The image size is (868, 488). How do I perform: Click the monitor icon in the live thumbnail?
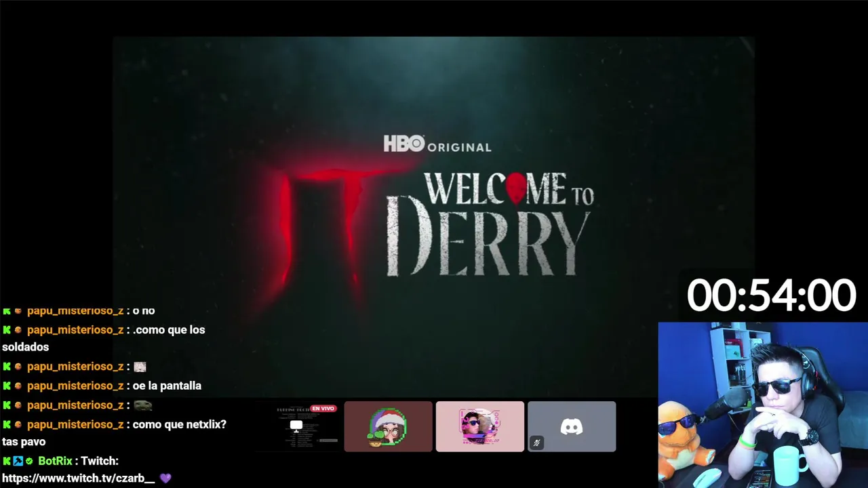pyautogui.click(x=296, y=426)
